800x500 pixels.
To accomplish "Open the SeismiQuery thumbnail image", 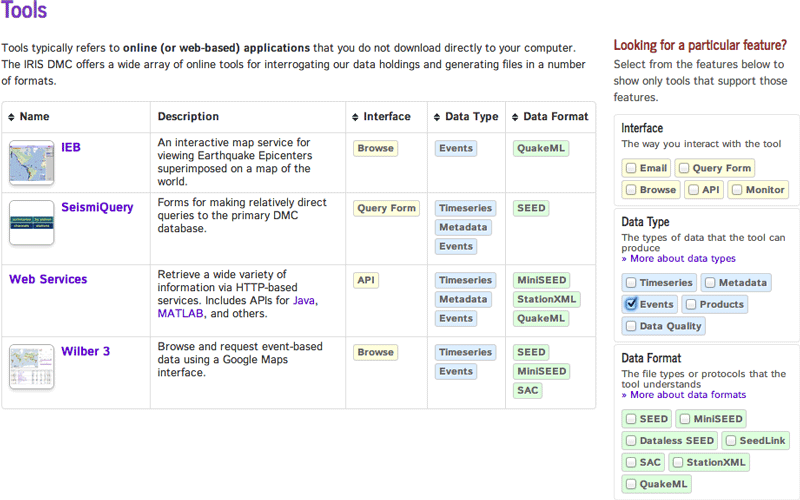I will click(x=32, y=222).
